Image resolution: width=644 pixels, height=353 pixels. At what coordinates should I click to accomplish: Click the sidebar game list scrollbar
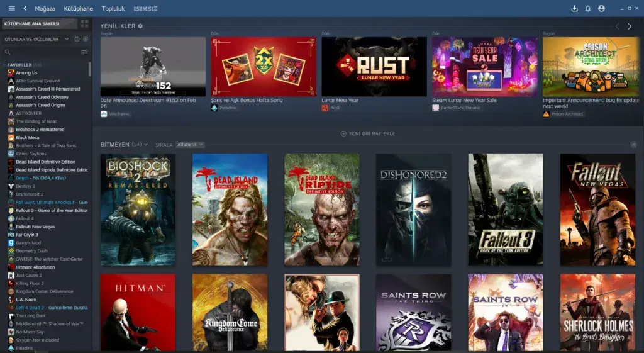click(89, 69)
